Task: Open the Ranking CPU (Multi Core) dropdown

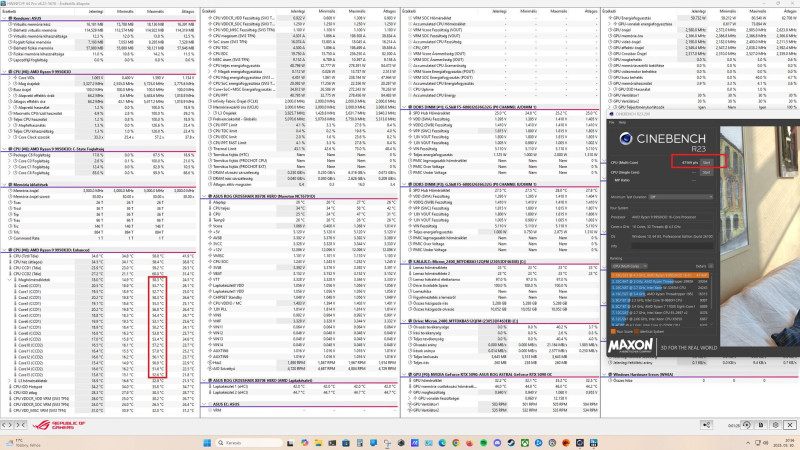Action: (x=630, y=266)
